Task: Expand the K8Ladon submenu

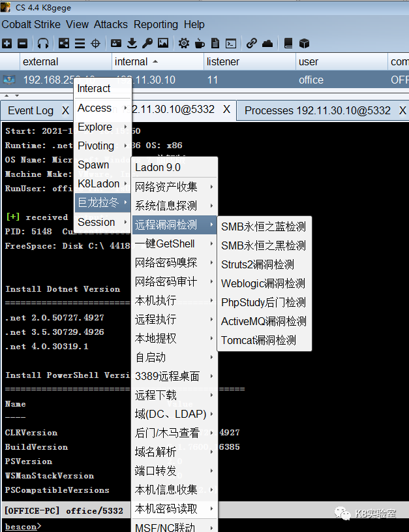Action: pyautogui.click(x=102, y=184)
